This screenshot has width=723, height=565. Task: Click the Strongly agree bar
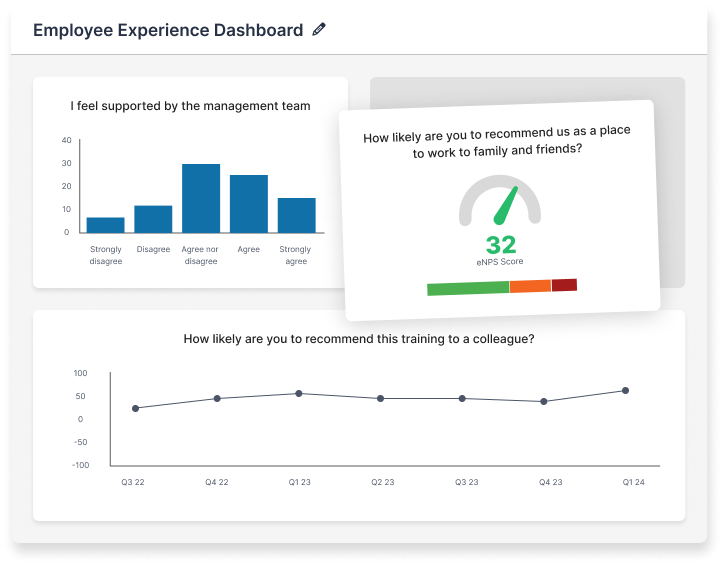coord(296,215)
